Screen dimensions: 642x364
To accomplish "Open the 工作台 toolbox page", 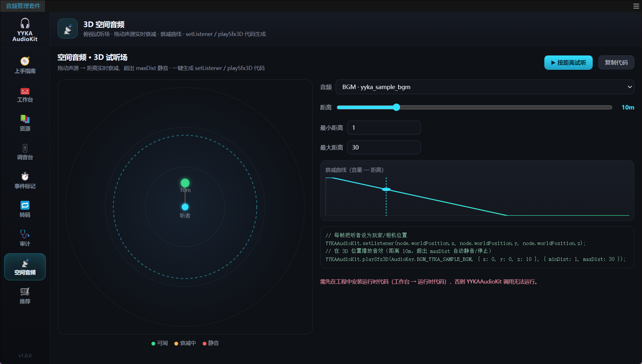I will point(25,94).
